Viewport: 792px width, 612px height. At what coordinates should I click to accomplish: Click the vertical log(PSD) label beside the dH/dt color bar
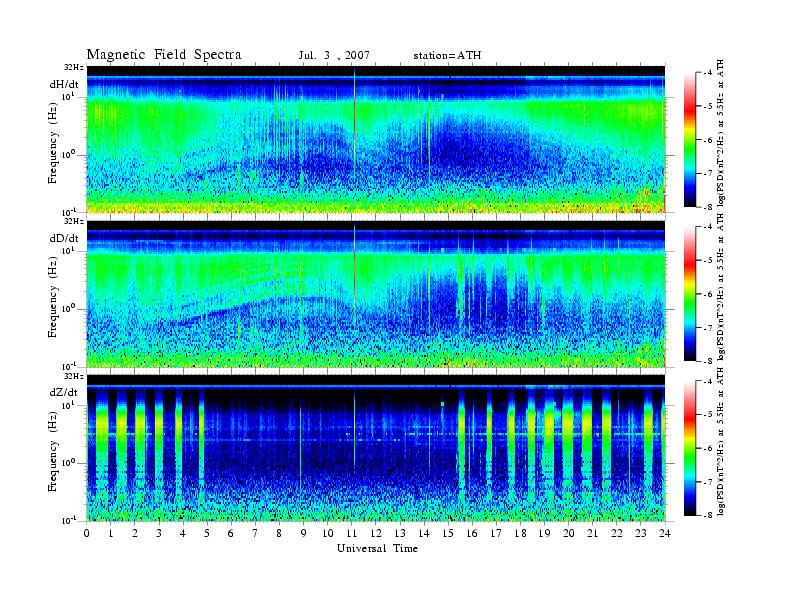click(x=722, y=133)
